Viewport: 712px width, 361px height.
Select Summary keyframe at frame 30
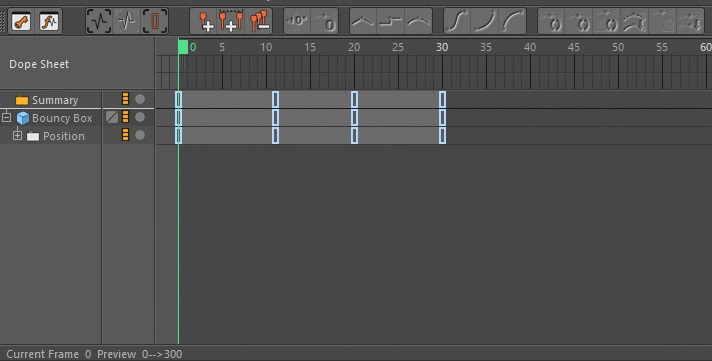tap(442, 99)
